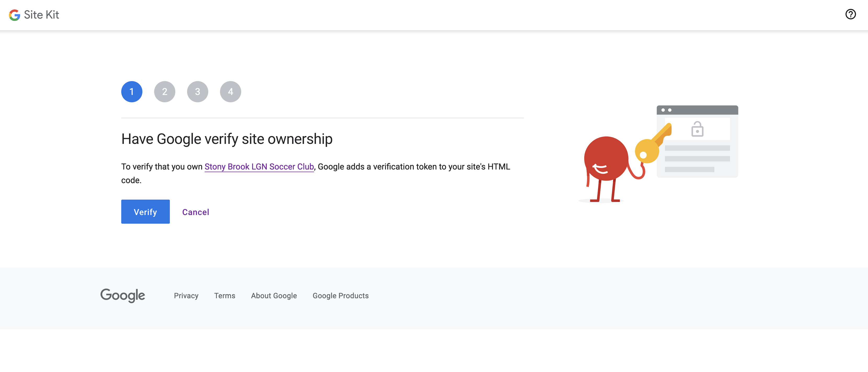Click the Site Kit title text
This screenshot has height=372, width=868.
pos(42,15)
